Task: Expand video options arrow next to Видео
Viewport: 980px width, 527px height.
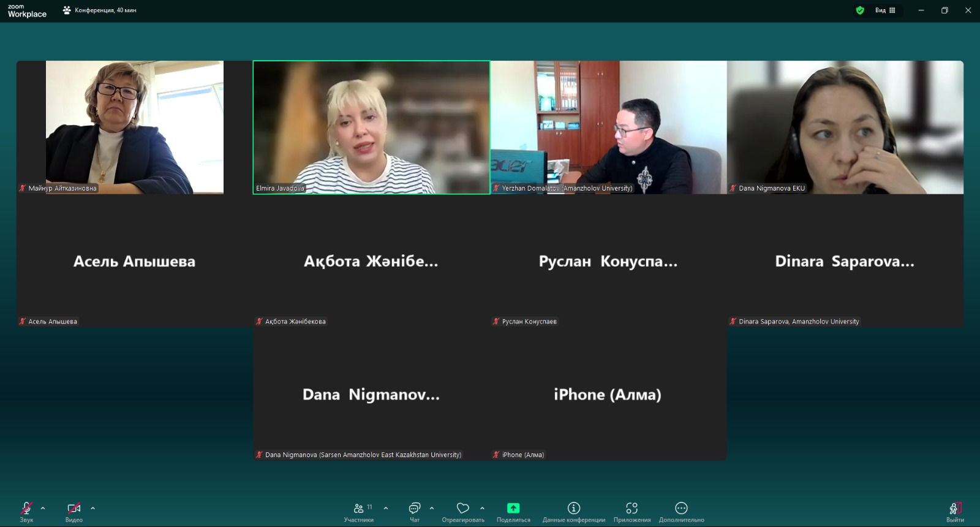Action: 92,508
